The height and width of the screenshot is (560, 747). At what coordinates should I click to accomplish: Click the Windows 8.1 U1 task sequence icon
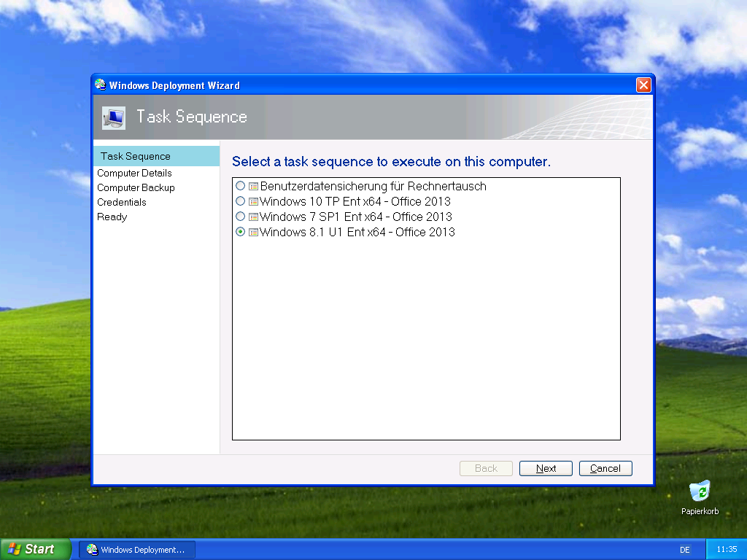click(253, 232)
